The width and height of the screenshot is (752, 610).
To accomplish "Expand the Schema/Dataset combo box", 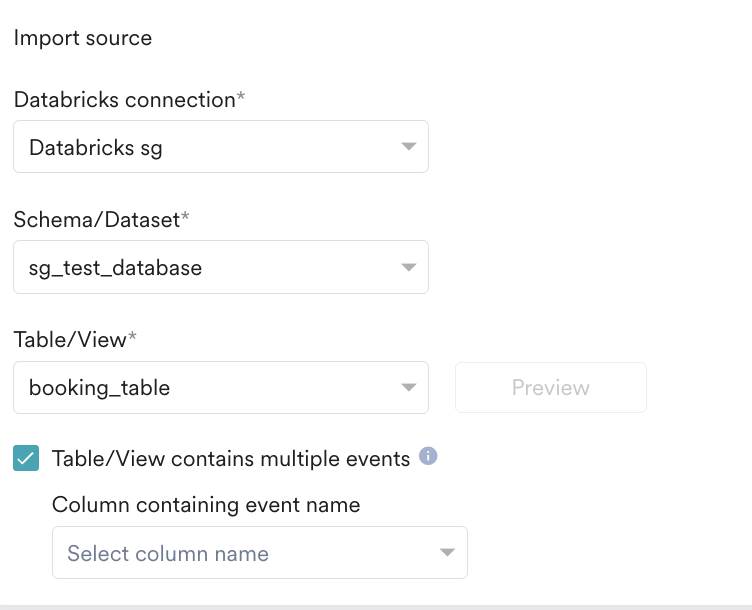I will click(220, 267).
